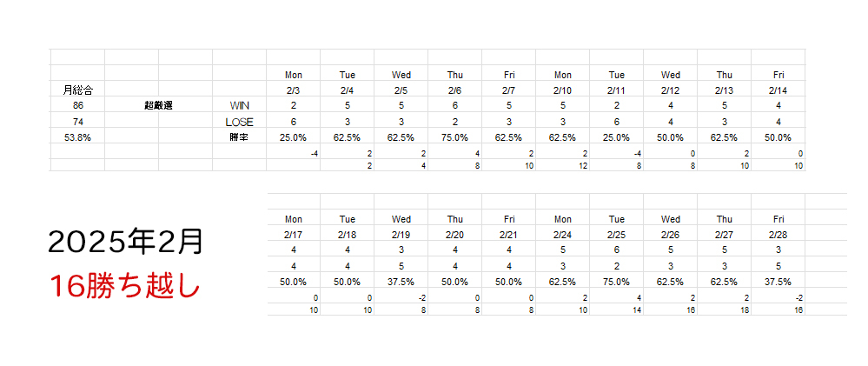This screenshot has width=868, height=366.
Task: Click the WIN row label
Action: [x=239, y=105]
